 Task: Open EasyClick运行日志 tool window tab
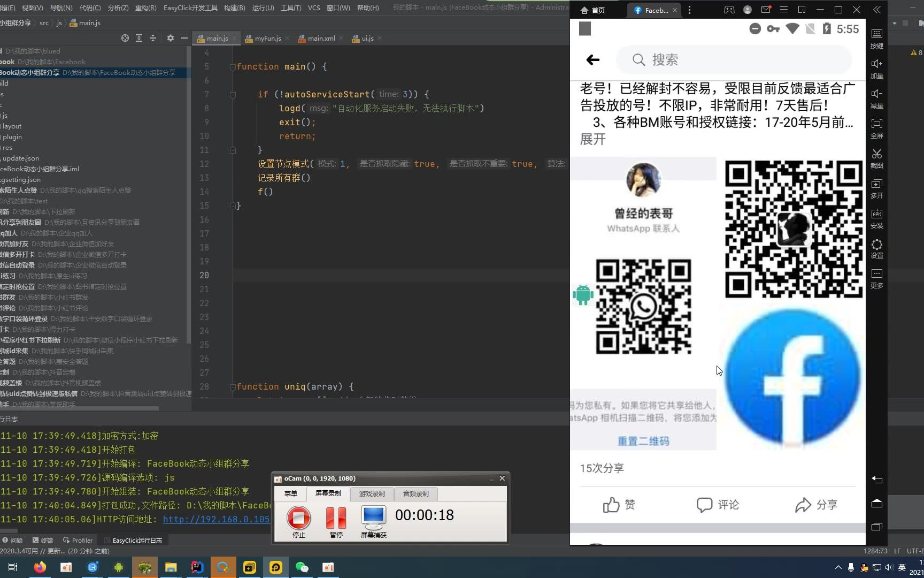click(x=133, y=540)
